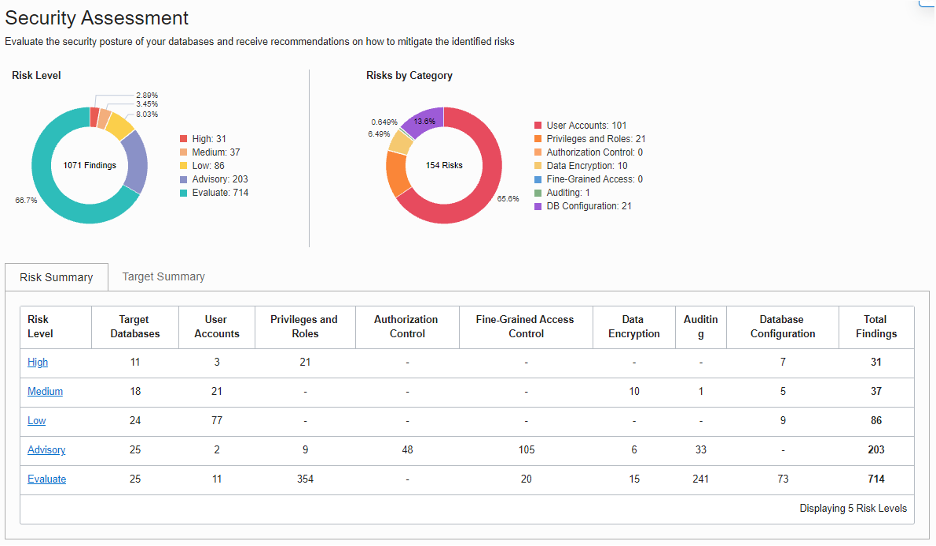This screenshot has height=546, width=936.
Task: Click the purple DB Configuration legend swatch
Action: pos(538,206)
